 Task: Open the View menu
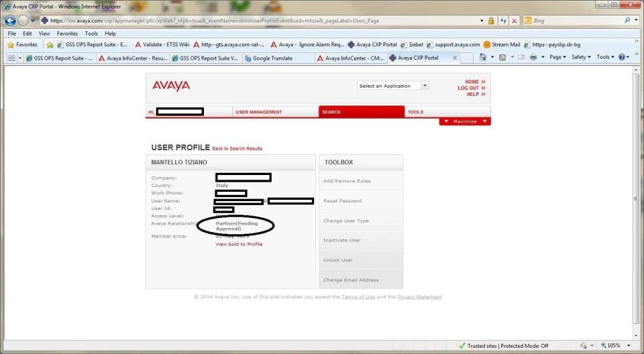coord(44,34)
